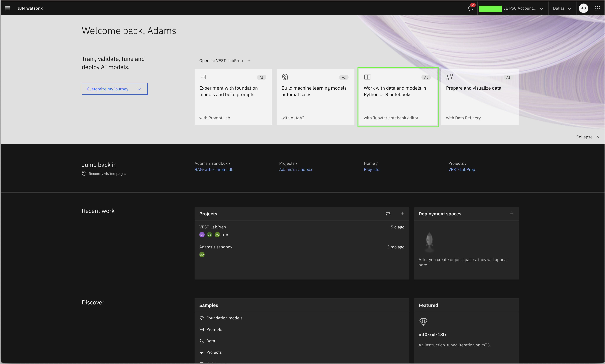This screenshot has width=605, height=364.
Task: Click the IBM watsonx logo text
Action: [x=30, y=8]
